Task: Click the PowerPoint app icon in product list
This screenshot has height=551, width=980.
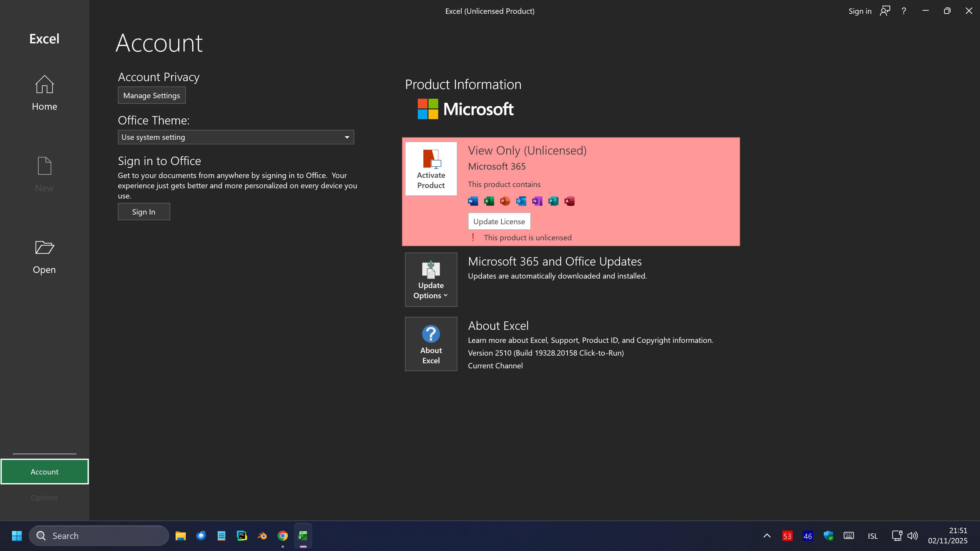Action: click(x=505, y=201)
